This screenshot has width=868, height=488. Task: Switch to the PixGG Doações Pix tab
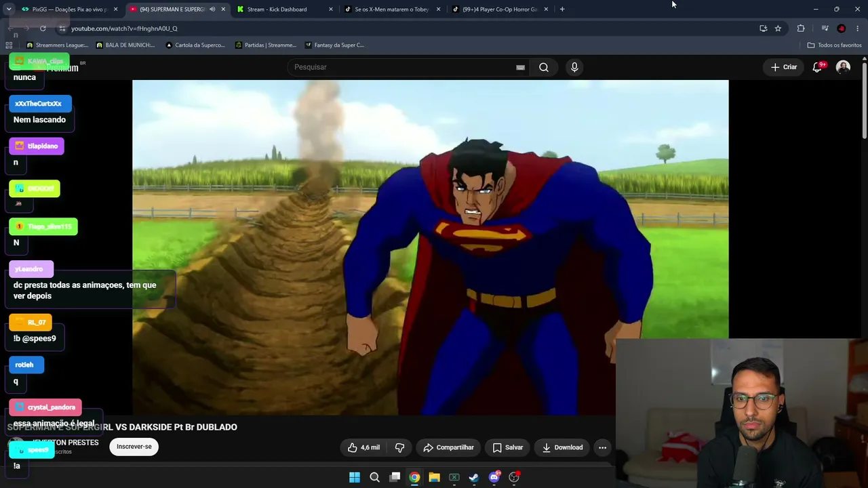69,9
